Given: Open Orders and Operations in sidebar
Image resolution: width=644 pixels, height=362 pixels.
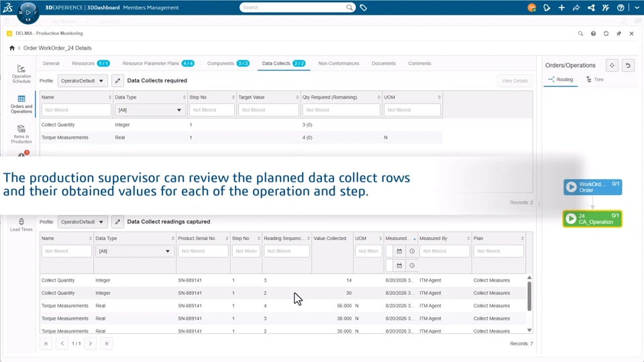Looking at the screenshot, I should [x=21, y=105].
